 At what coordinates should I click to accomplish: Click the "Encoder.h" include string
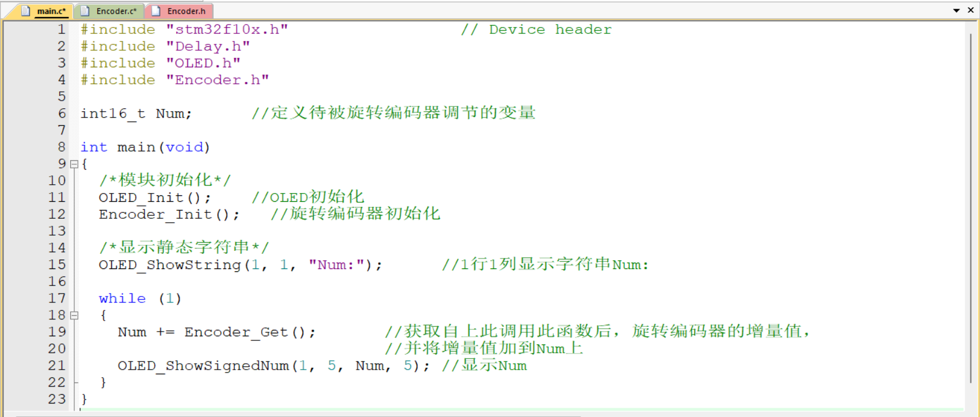click(x=217, y=80)
